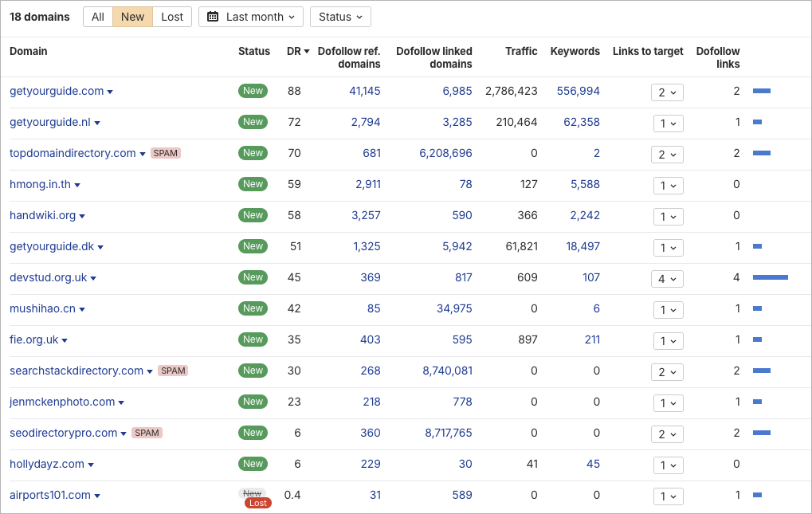Click the dofollow links bar for devstud.org.uk
The image size is (812, 514).
pos(769,277)
